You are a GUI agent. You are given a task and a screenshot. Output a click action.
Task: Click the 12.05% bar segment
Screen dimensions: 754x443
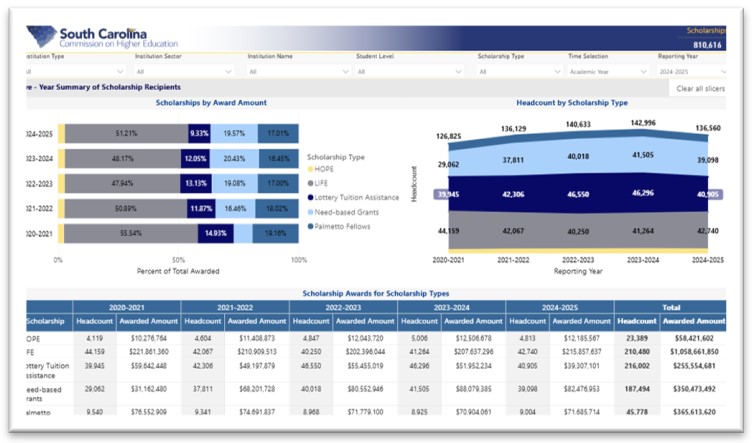tap(195, 159)
